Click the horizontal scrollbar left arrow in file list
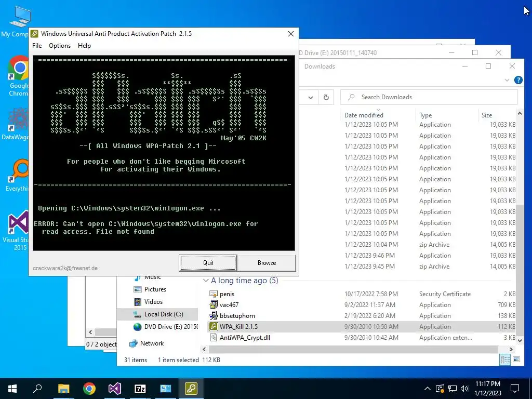The height and width of the screenshot is (399, 532). click(204, 349)
